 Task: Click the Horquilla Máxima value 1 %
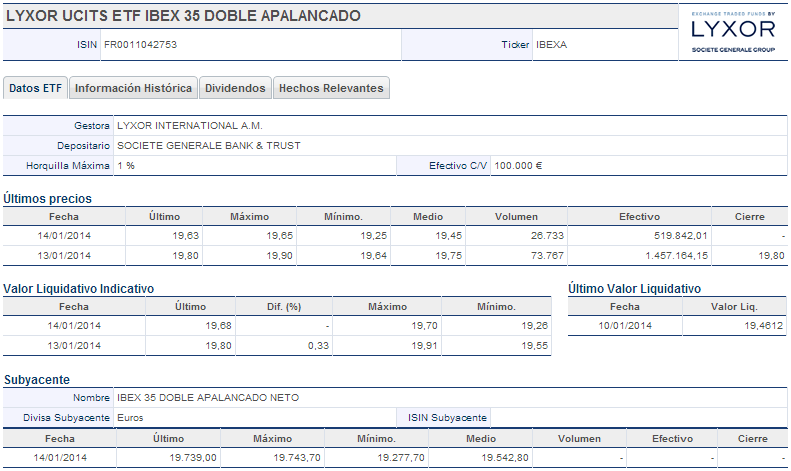pos(126,165)
